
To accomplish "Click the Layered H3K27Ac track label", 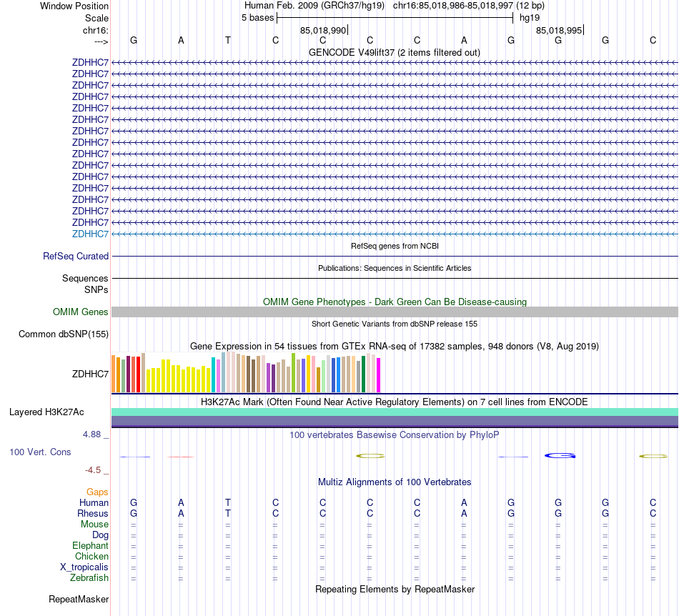I will pyautogui.click(x=46, y=412).
